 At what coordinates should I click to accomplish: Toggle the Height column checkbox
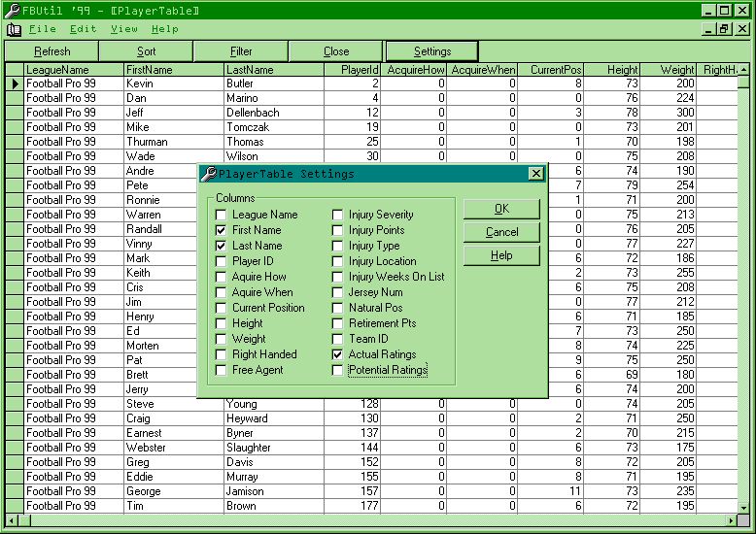221,323
